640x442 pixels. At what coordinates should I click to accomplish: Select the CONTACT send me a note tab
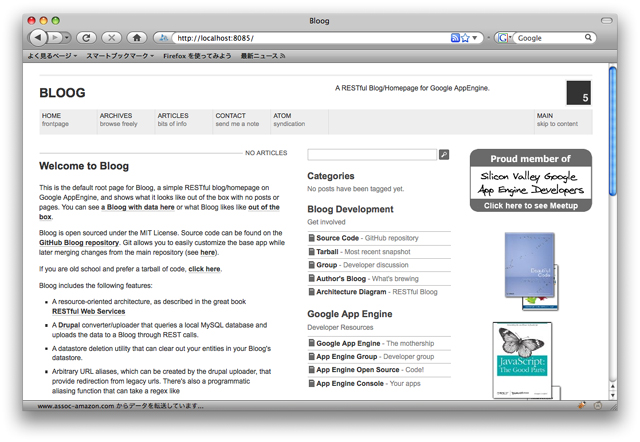coord(242,121)
